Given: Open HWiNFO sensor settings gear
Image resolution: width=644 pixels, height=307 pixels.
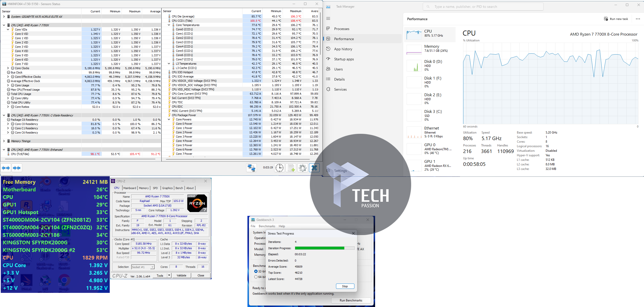Looking at the screenshot, I should coord(303,168).
